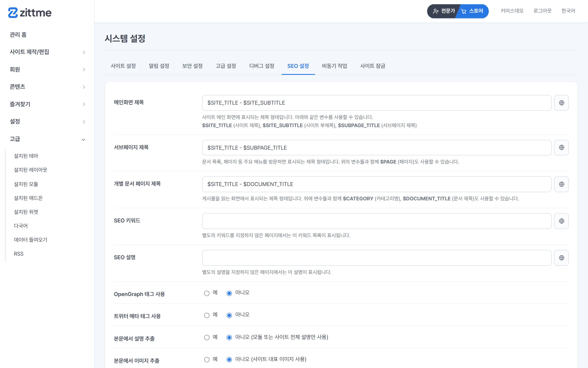Expand 회원 menu chevron
The width and height of the screenshot is (588, 368).
tap(84, 70)
